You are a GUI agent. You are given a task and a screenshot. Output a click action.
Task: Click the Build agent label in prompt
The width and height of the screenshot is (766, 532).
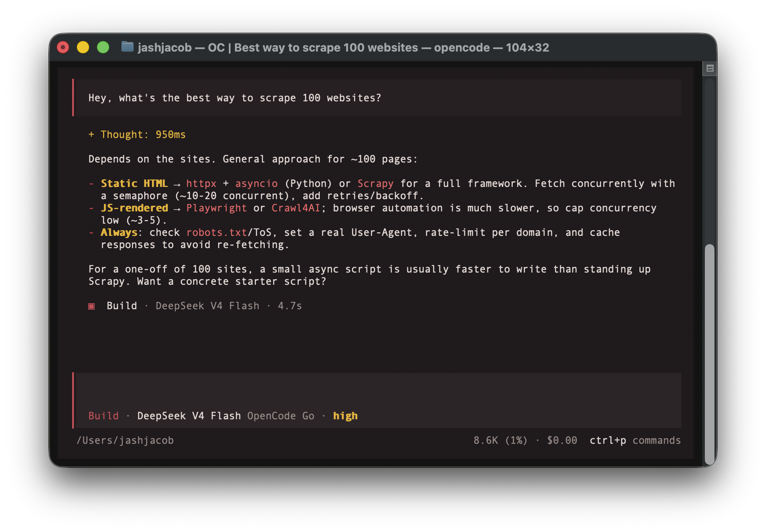tap(104, 416)
